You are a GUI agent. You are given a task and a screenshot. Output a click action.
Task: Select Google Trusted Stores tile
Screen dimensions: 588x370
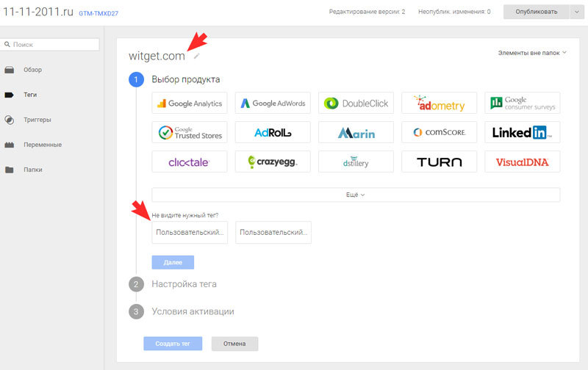[190, 132]
